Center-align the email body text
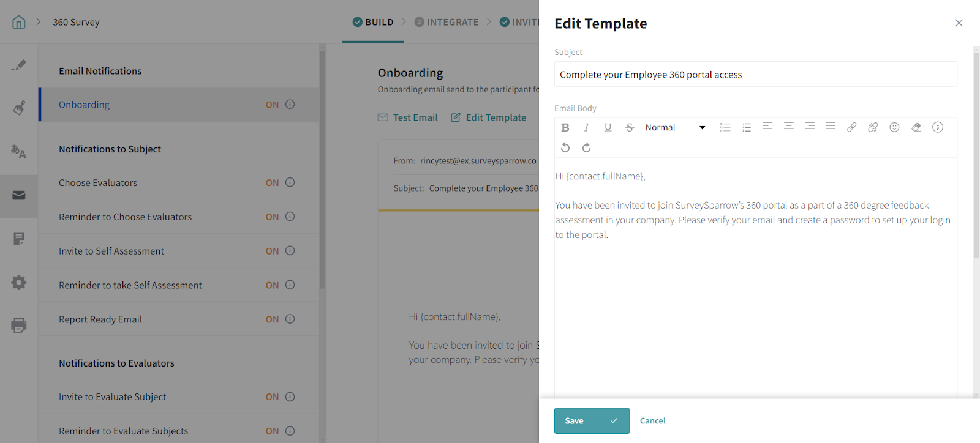Image resolution: width=980 pixels, height=443 pixels. tap(788, 127)
